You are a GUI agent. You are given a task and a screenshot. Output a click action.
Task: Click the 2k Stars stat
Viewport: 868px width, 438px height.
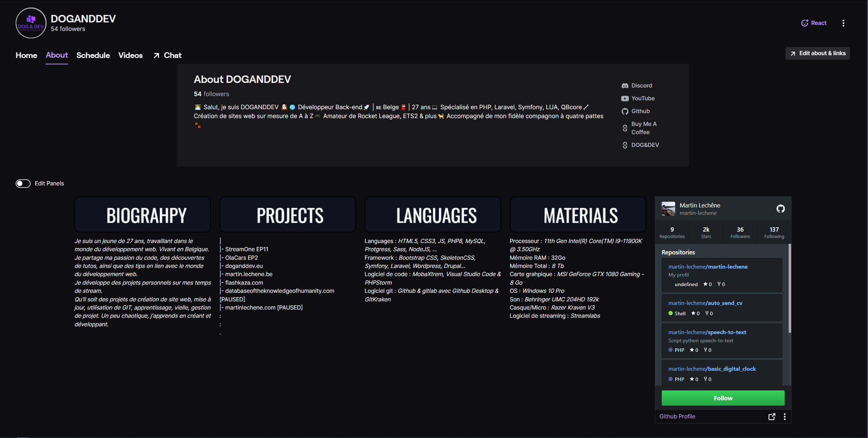[706, 233]
